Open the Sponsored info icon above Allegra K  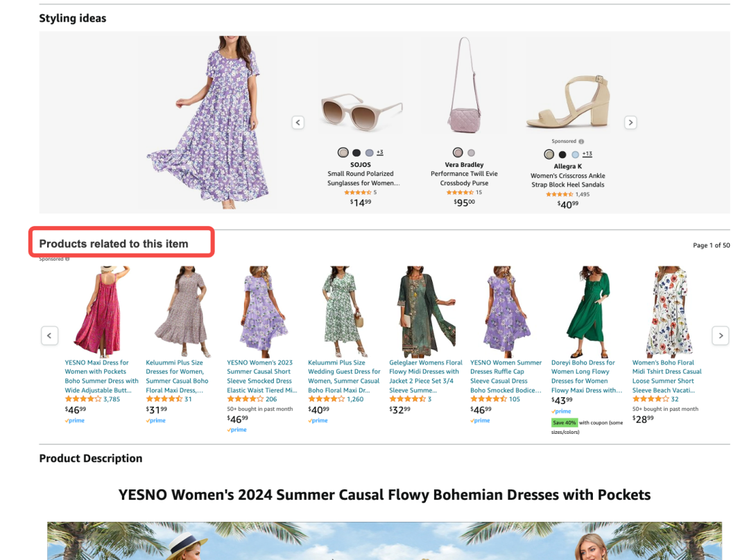point(581,141)
